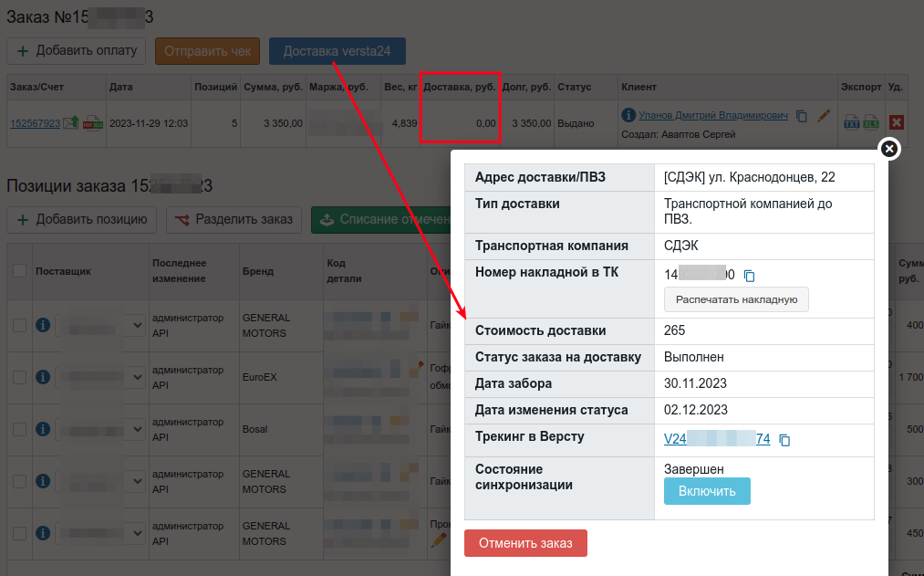The width and height of the screenshot is (924, 576).
Task: Click the red Отменить заказ button
Action: tap(525, 543)
